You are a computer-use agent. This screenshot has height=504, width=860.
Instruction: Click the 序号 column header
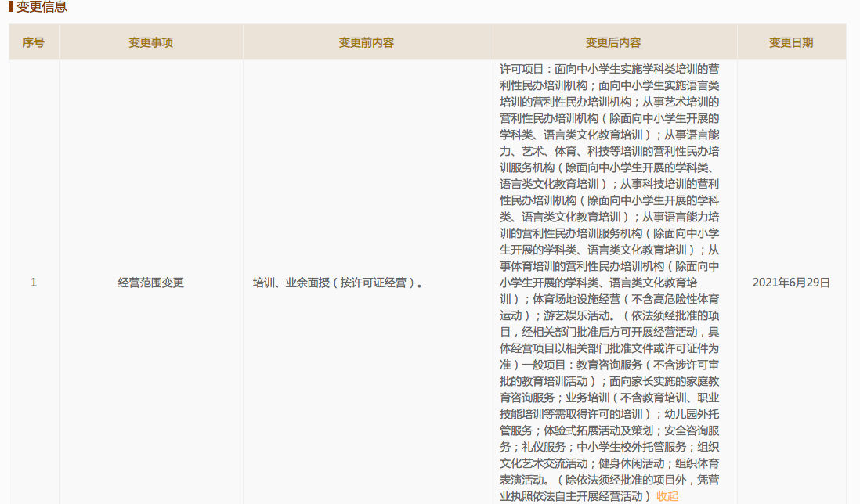pyautogui.click(x=32, y=41)
